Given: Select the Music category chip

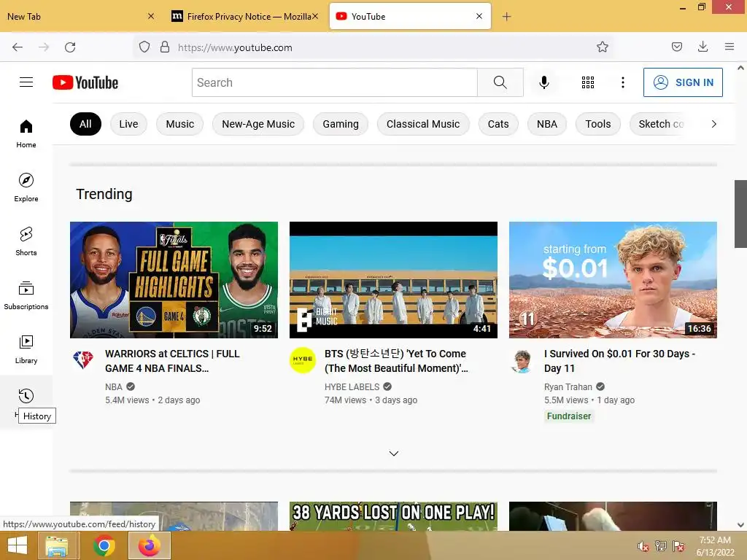Looking at the screenshot, I should tap(179, 124).
